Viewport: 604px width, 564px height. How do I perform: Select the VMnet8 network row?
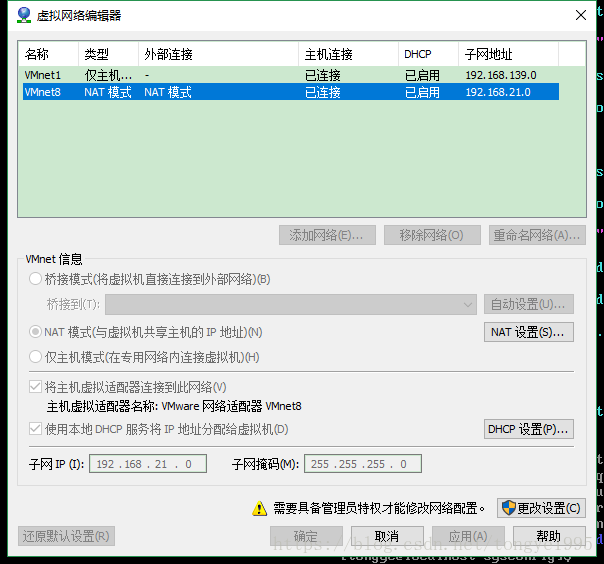point(291,92)
